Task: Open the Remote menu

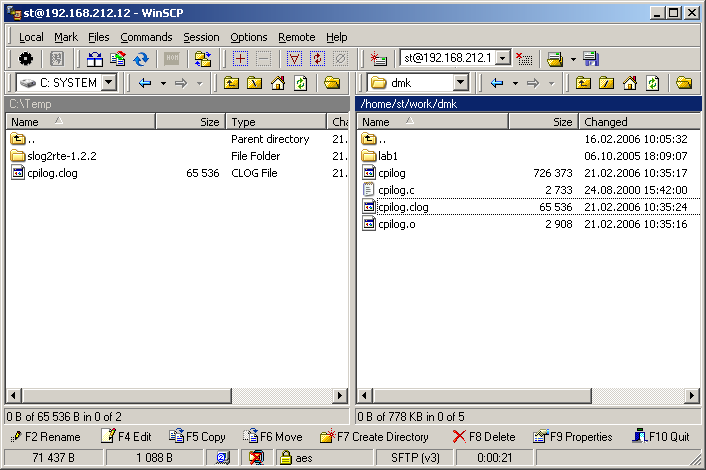Action: 296,37
